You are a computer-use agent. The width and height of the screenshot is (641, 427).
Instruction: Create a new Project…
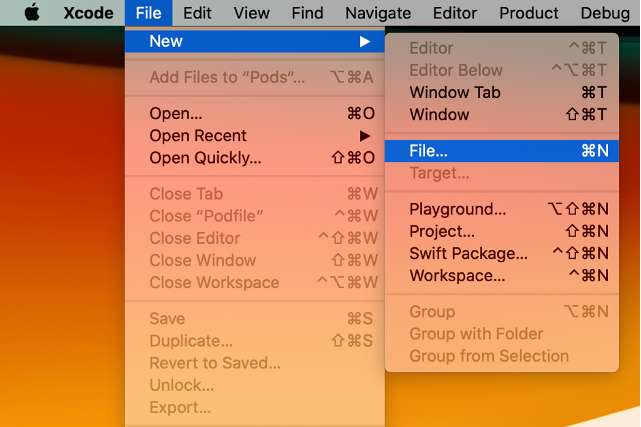[x=502, y=231]
